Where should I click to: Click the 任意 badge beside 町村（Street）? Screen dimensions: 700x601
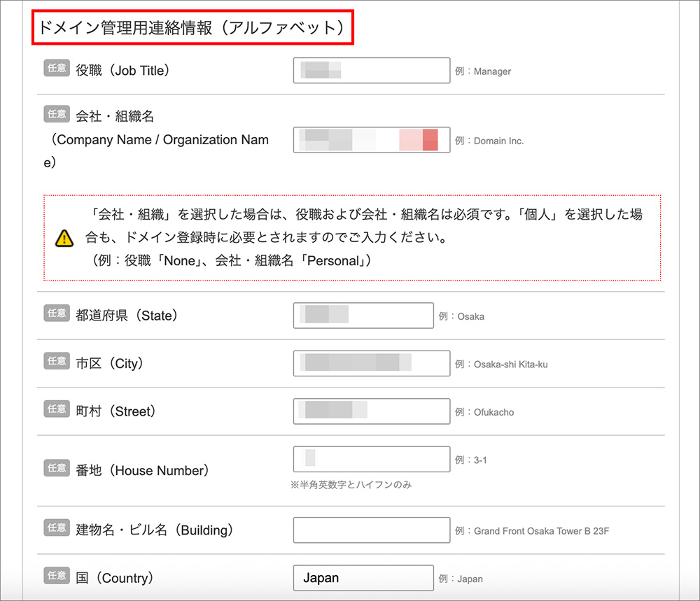pyautogui.click(x=56, y=409)
